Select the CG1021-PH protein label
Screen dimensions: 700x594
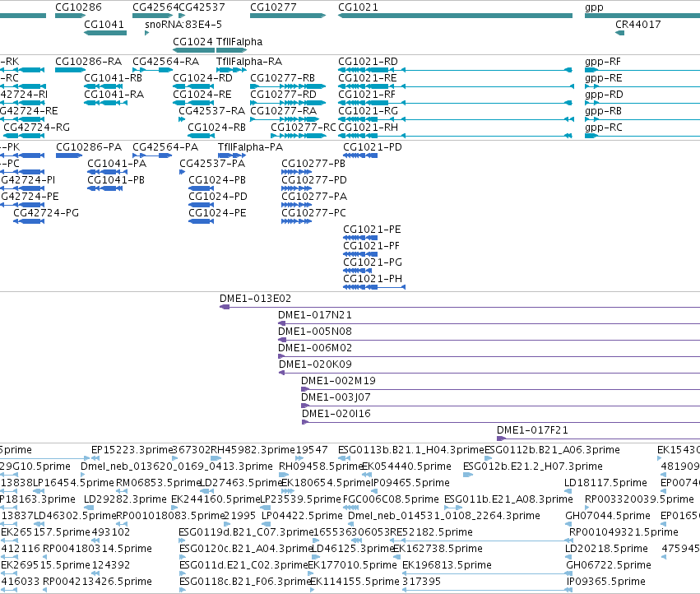pyautogui.click(x=373, y=279)
